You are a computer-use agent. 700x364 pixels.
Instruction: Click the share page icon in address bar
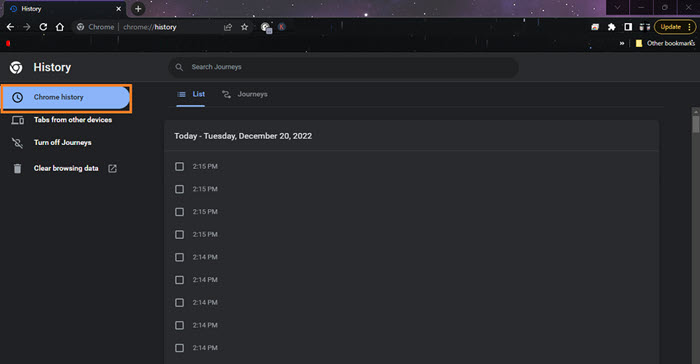click(228, 27)
